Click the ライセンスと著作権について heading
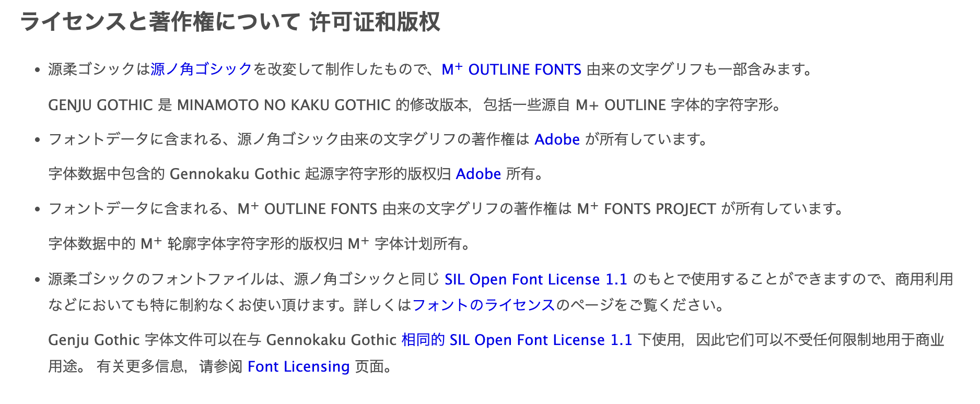The width and height of the screenshot is (980, 404). tap(160, 22)
